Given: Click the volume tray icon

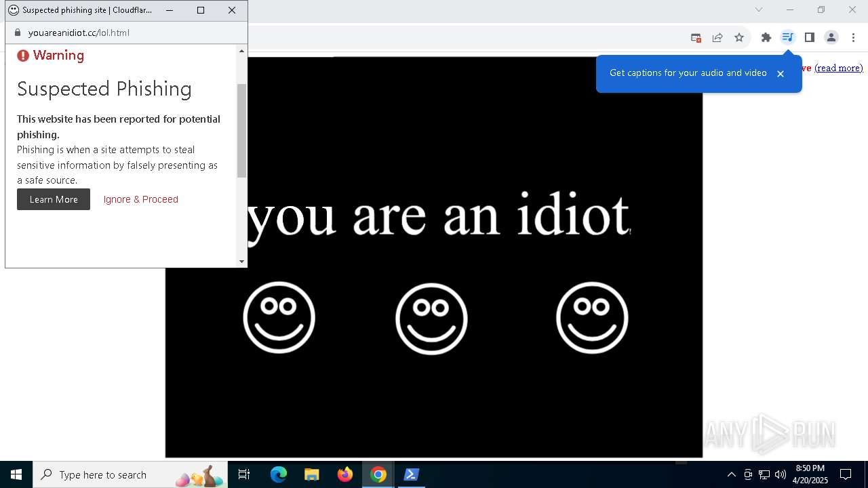Looking at the screenshot, I should [781, 474].
